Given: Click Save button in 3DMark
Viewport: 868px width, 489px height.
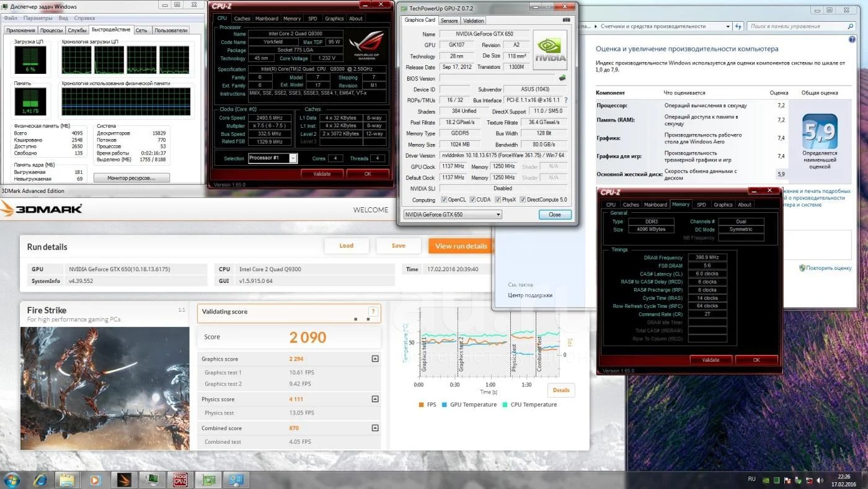Looking at the screenshot, I should pyautogui.click(x=399, y=246).
